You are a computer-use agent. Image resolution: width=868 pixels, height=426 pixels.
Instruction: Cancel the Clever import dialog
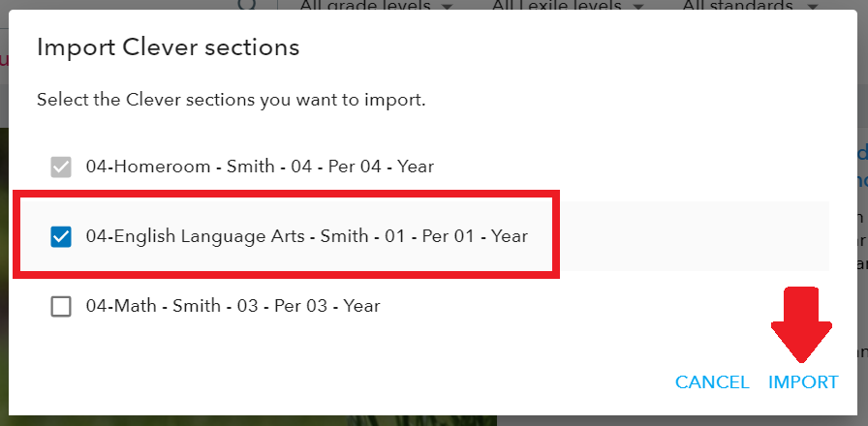point(712,382)
